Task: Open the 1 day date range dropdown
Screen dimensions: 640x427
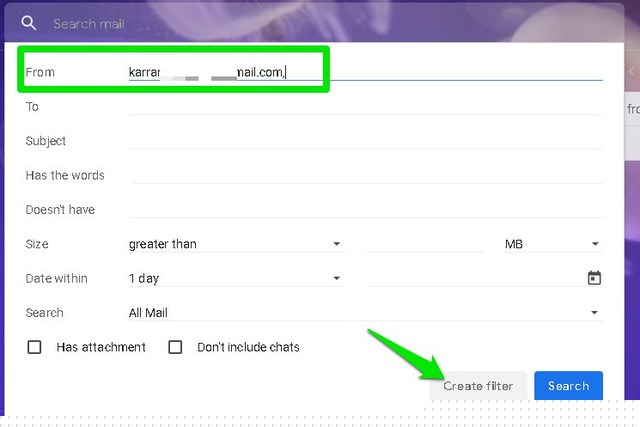Action: click(236, 278)
